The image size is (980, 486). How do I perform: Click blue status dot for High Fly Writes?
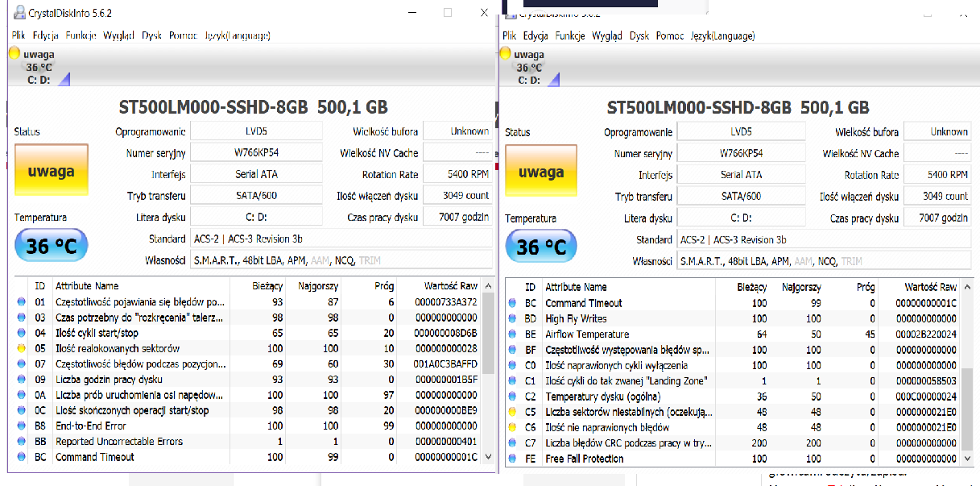[x=511, y=318]
